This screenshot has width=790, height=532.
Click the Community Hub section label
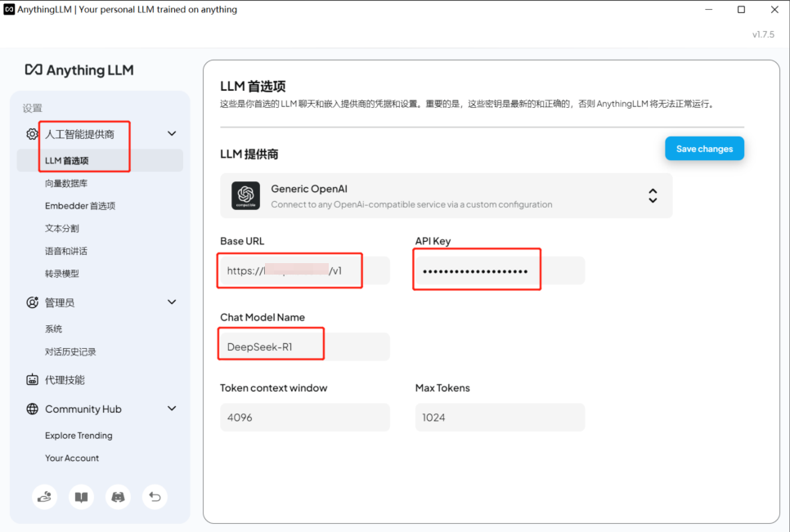click(83, 409)
